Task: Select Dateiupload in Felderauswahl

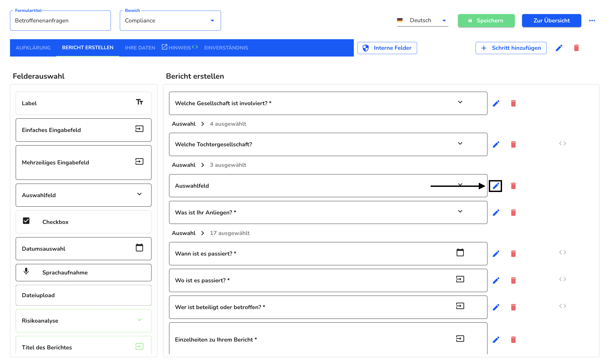Action: [84, 295]
